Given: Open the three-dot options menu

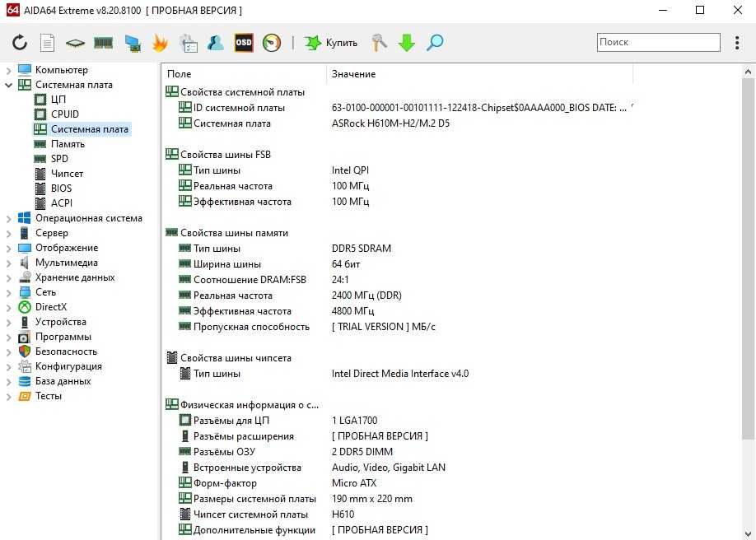Looking at the screenshot, I should [x=737, y=43].
